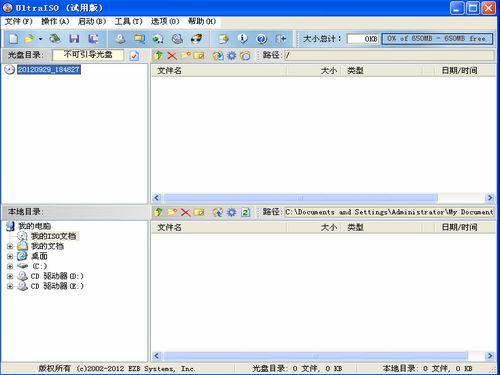Click the Up arrow in disc pane toolbar
Viewport: 500px width, 375px height.
click(158, 55)
